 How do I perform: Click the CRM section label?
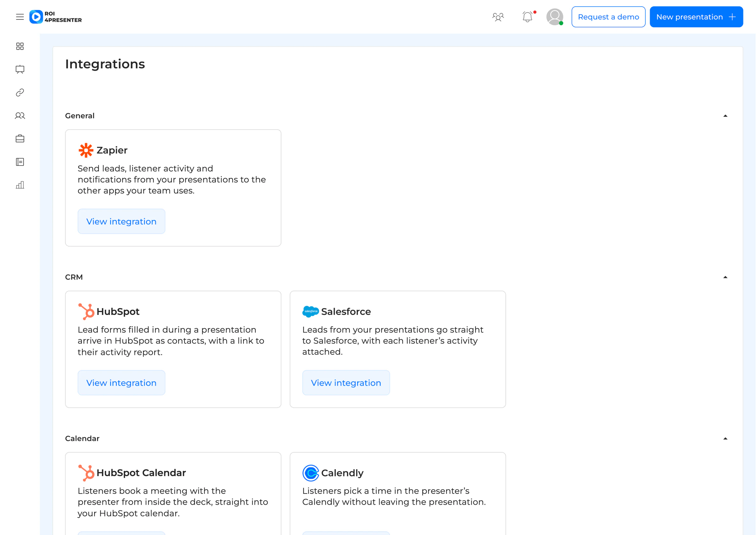[x=74, y=277]
